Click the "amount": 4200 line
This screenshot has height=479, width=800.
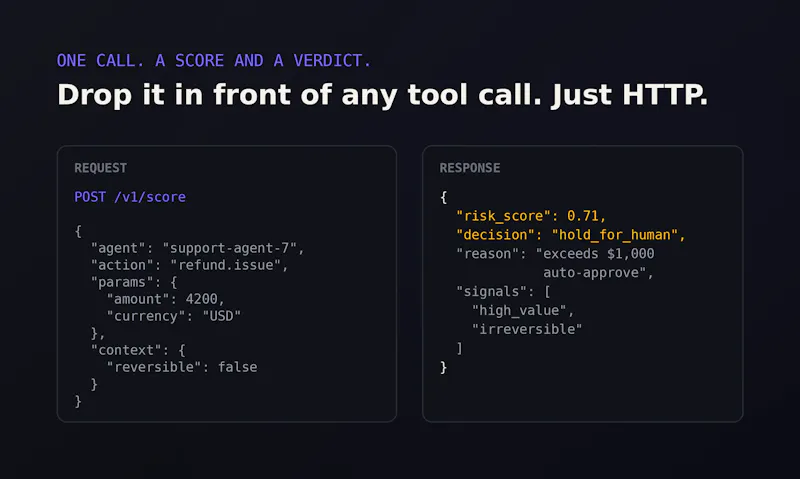[165, 299]
